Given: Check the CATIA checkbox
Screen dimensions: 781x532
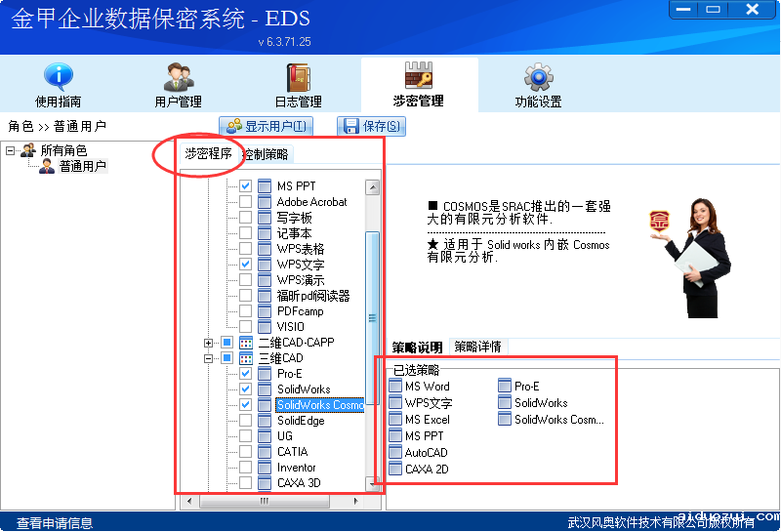Looking at the screenshot, I should click(x=245, y=452).
